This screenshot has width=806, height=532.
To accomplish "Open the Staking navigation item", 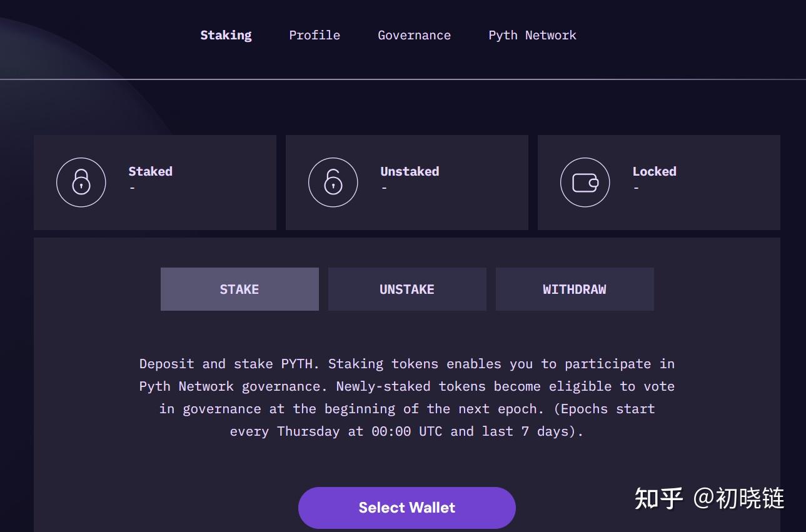I will 226,36.
